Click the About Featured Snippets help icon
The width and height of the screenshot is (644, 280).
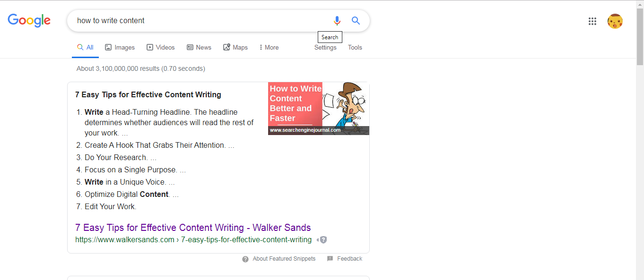245,259
